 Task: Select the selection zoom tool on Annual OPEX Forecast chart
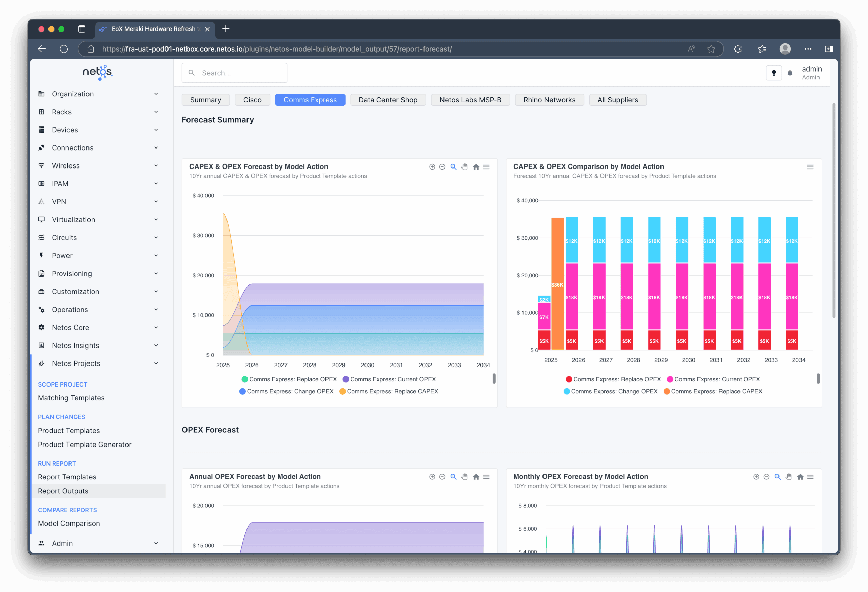click(x=453, y=477)
